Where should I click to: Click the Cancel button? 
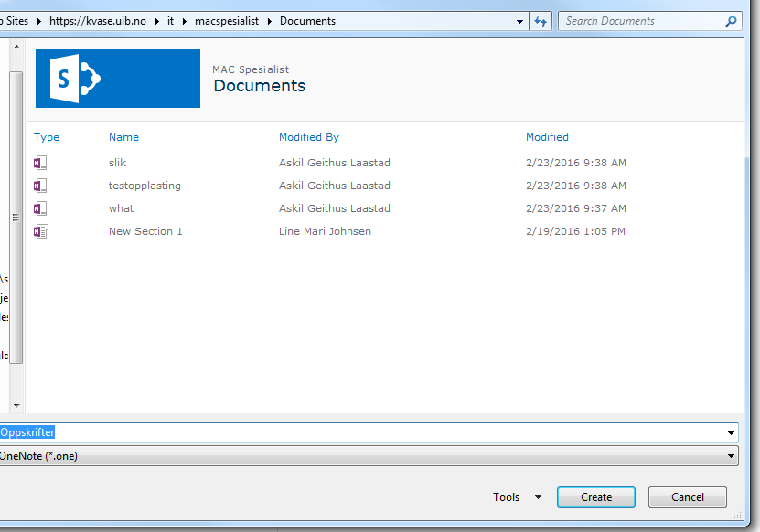click(687, 497)
